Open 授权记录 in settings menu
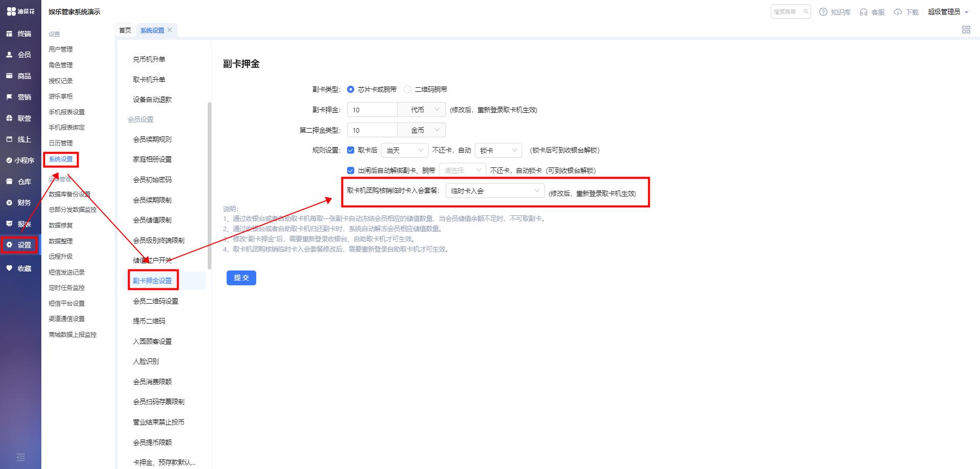 (61, 81)
